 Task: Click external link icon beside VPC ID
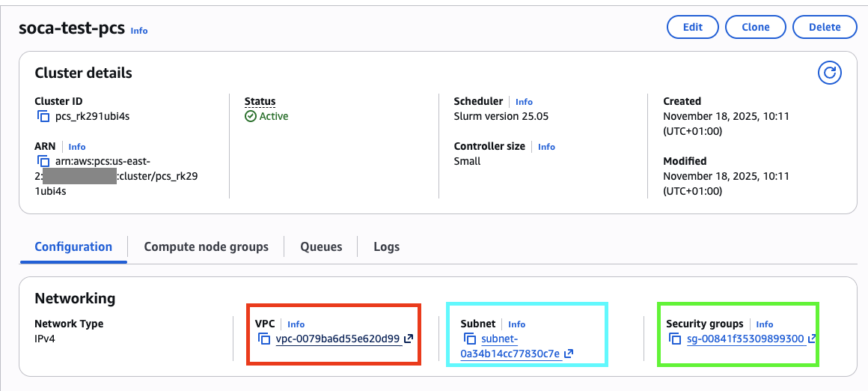click(x=409, y=339)
